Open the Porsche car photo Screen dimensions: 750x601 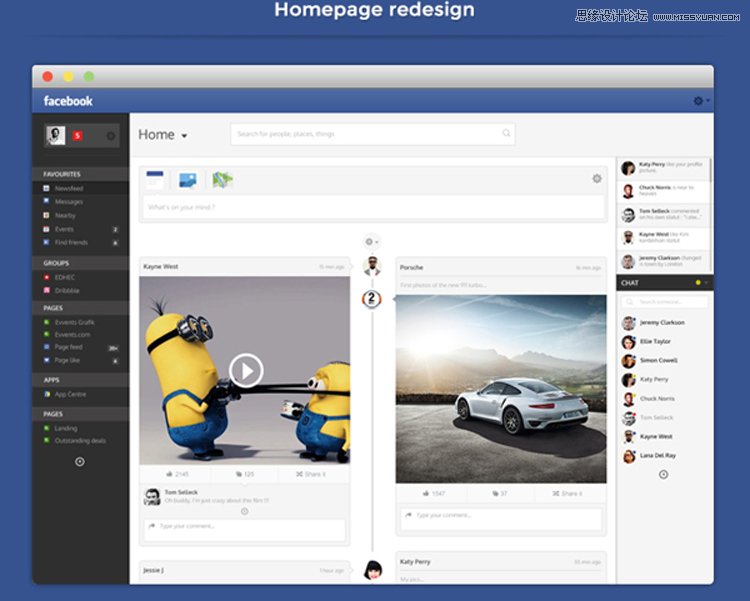(x=501, y=389)
